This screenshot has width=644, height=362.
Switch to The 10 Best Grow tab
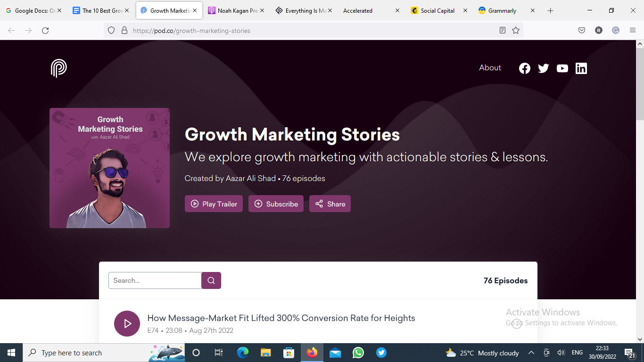pos(101,10)
